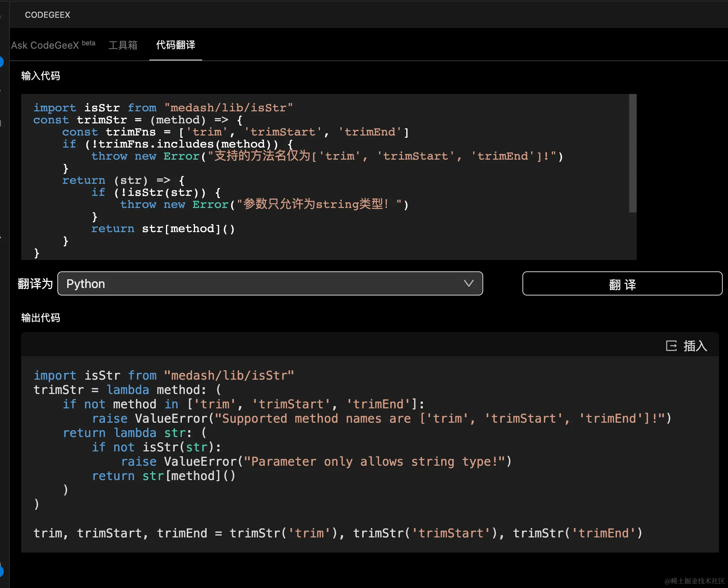Click the dropdown chevron arrow in Python selector
The width and height of the screenshot is (728, 588).
(x=468, y=283)
